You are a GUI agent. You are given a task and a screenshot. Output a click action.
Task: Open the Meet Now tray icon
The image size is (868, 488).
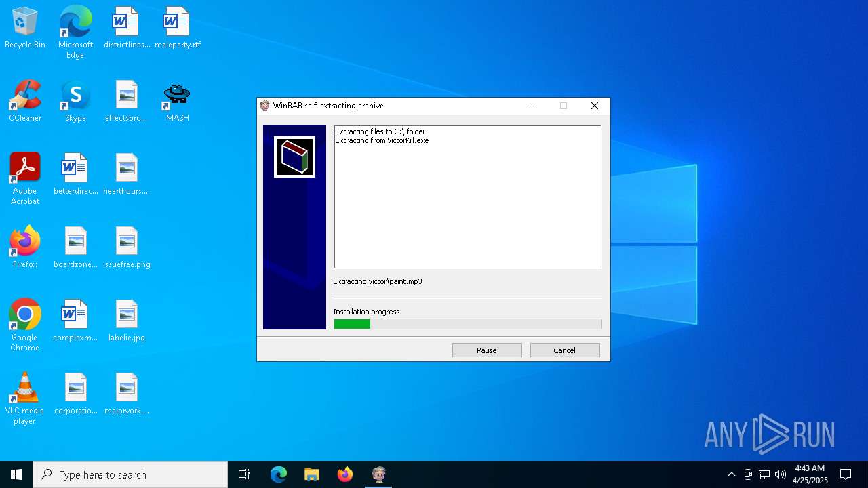(x=748, y=474)
